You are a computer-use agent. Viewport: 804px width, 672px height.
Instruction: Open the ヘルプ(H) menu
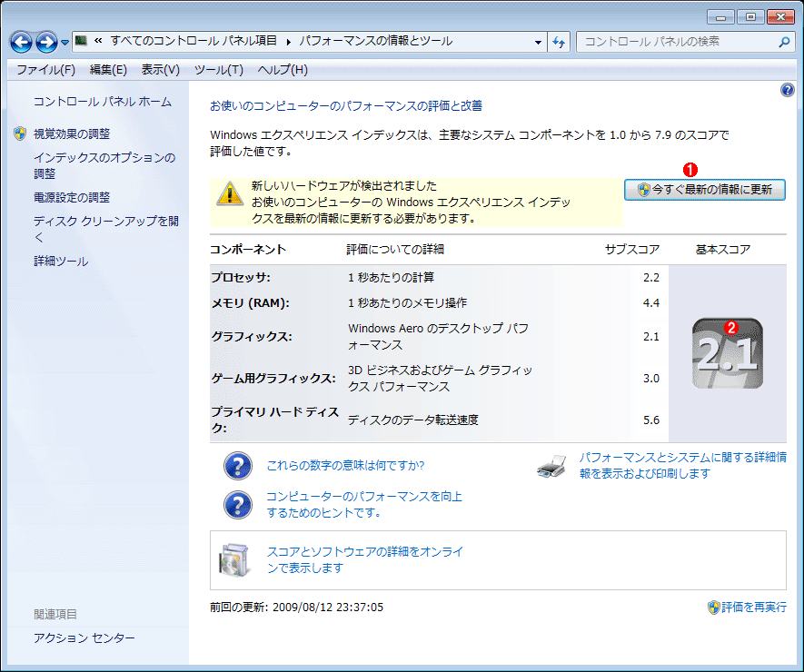coord(283,70)
